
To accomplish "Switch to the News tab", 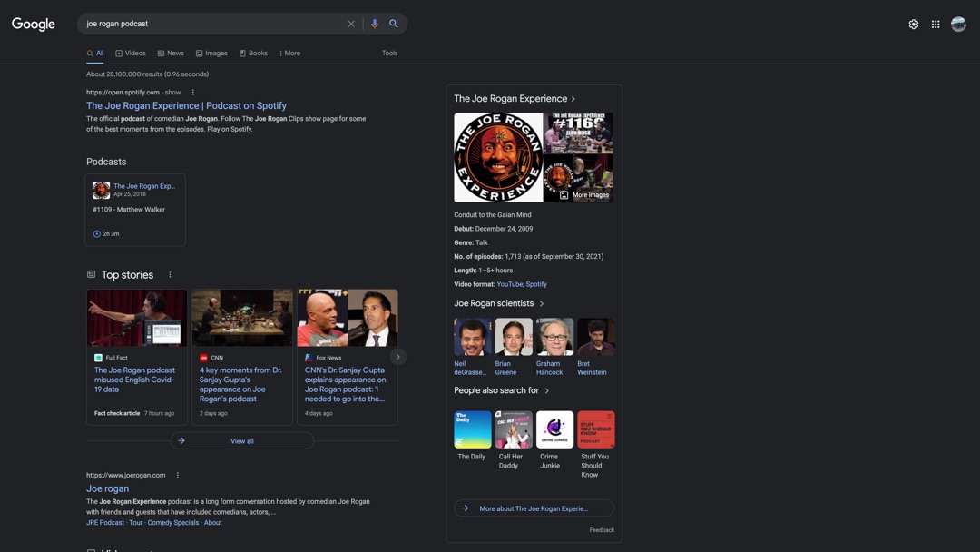I will (171, 54).
